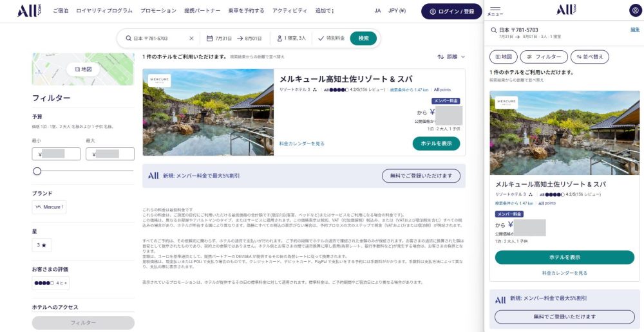This screenshot has height=332, width=644.
Task: Click ログイン / 登録 button
Action: tap(451, 12)
